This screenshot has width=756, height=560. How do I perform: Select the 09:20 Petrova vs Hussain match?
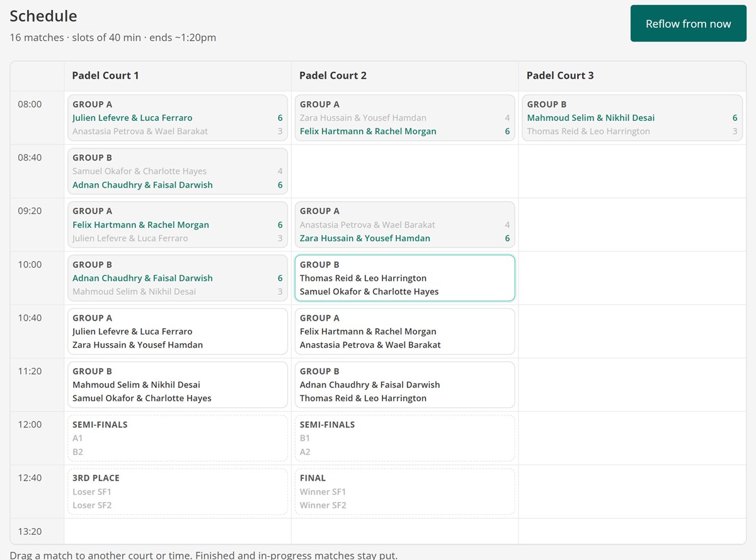click(404, 224)
